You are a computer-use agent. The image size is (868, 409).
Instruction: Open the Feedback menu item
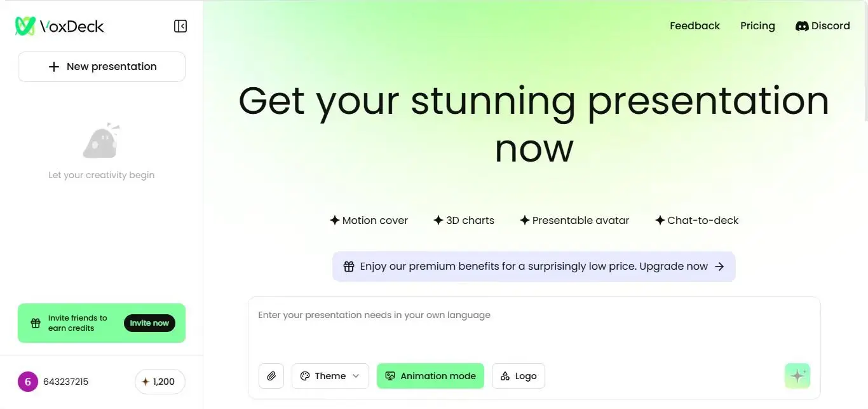(695, 26)
